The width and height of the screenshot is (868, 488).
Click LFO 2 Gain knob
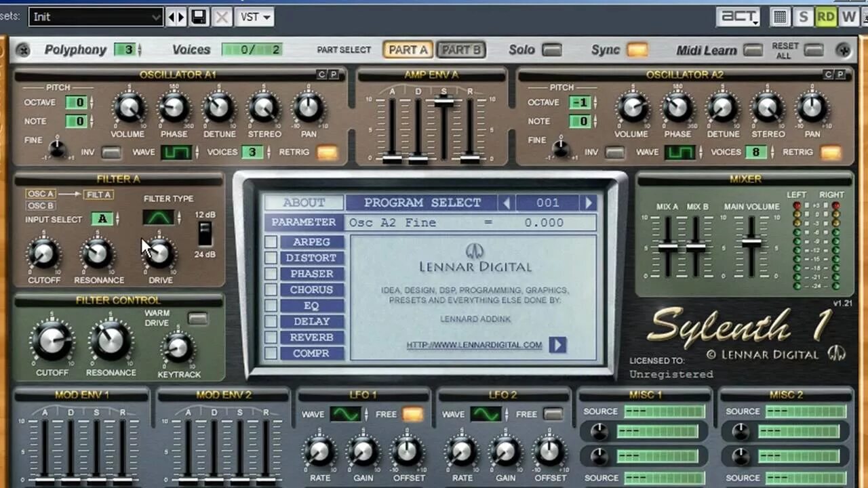506,451
